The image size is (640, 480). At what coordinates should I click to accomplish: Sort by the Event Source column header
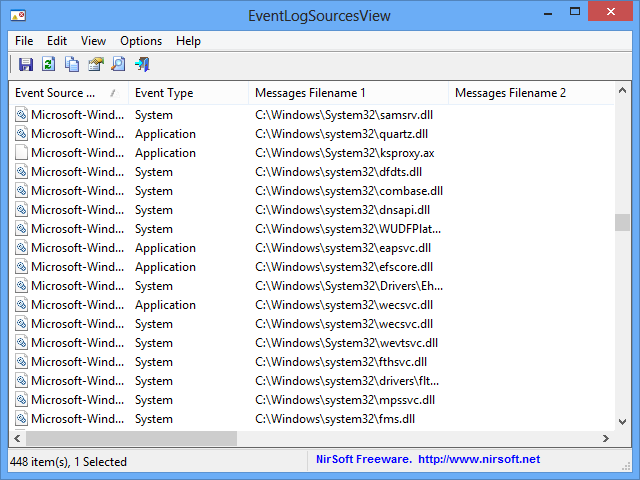[x=69, y=93]
